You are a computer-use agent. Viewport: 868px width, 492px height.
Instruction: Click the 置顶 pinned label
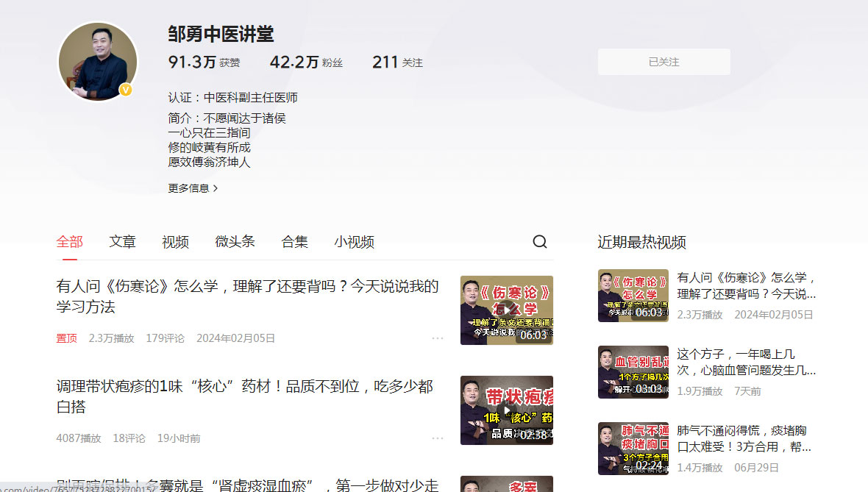pyautogui.click(x=66, y=338)
